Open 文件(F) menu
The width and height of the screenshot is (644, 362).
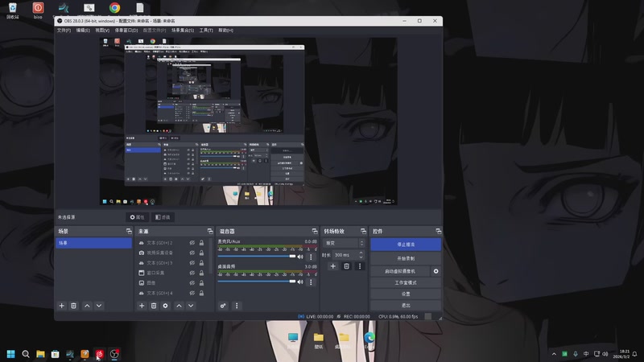click(64, 31)
